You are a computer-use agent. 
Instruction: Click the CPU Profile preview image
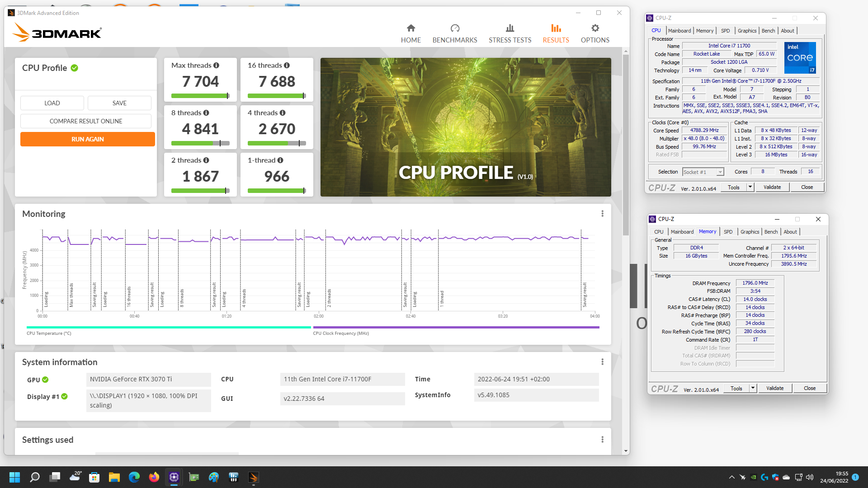(x=466, y=127)
